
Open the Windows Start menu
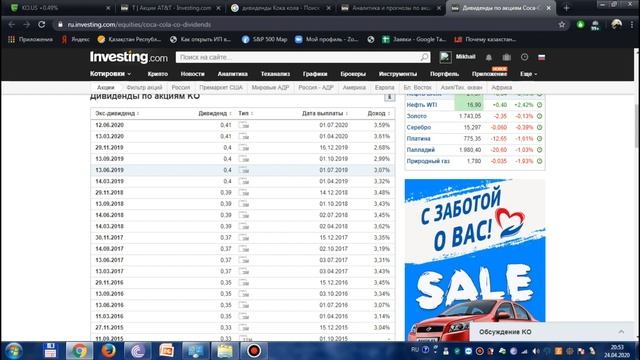(x=14, y=351)
